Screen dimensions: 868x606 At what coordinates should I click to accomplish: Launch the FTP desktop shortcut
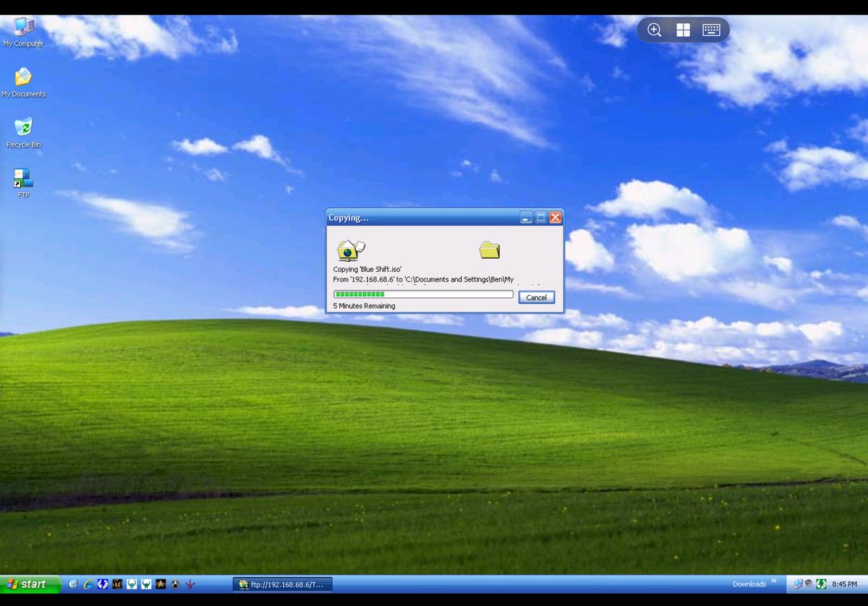[23, 184]
